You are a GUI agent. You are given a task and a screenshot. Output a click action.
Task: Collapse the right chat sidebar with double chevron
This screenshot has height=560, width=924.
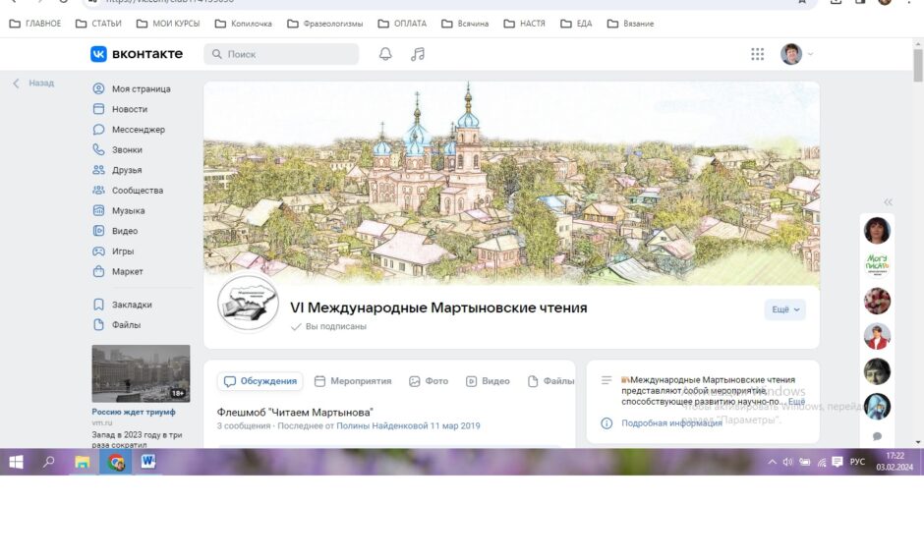888,202
